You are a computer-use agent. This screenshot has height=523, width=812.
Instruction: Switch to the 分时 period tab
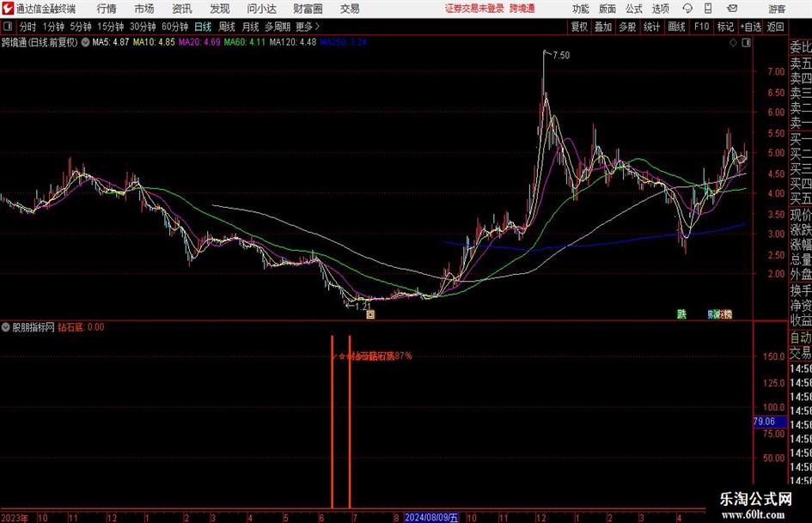point(28,27)
